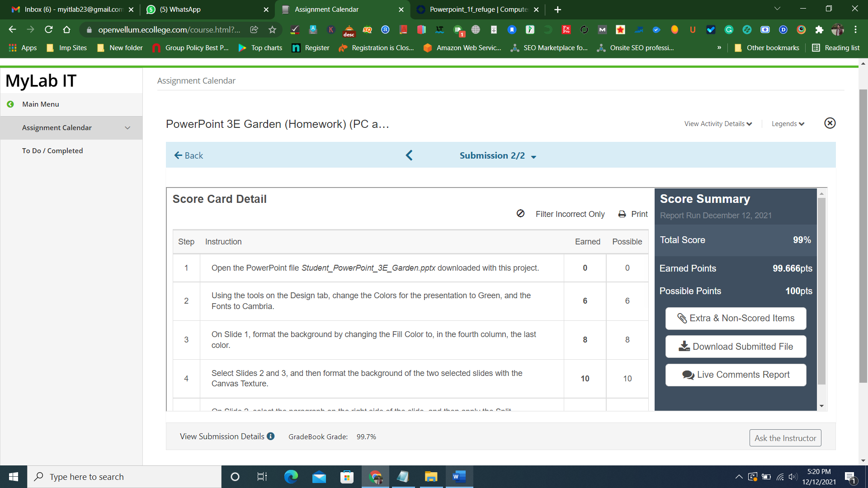Image resolution: width=868 pixels, height=488 pixels.
Task: Select Assignment Calendar in the sidebar
Action: (x=57, y=128)
